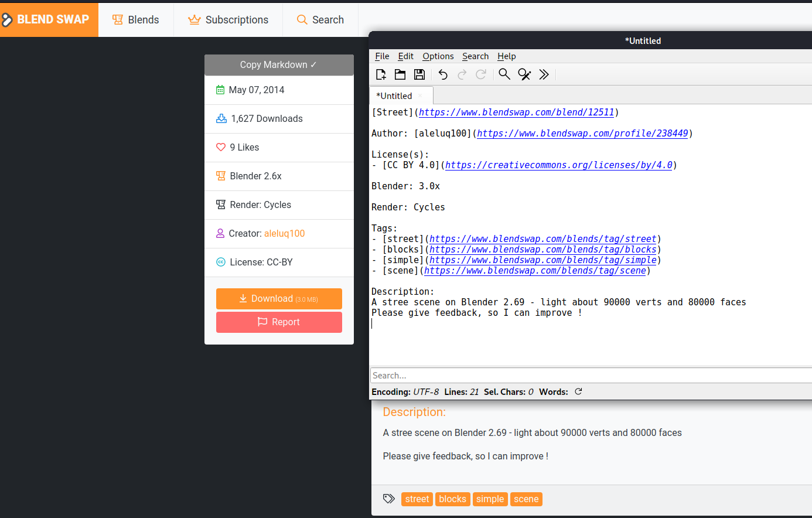The image size is (812, 518).
Task: Expand toolbar overflow double-chevron
Action: pos(544,74)
